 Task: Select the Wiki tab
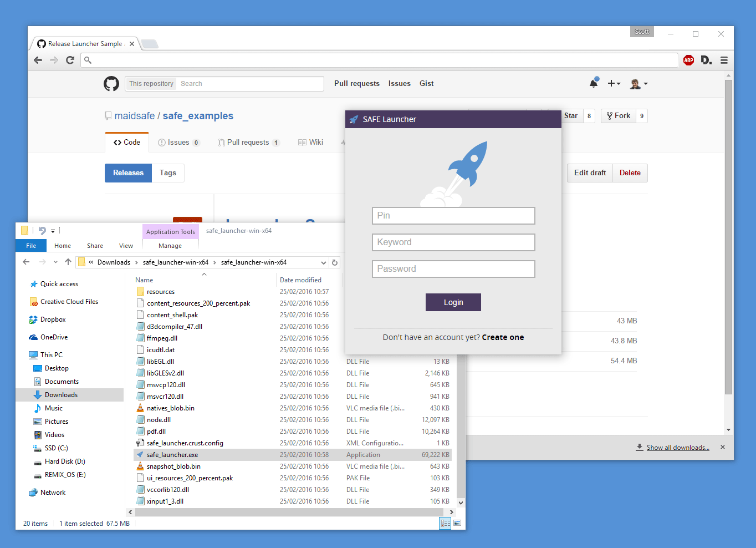pos(311,143)
